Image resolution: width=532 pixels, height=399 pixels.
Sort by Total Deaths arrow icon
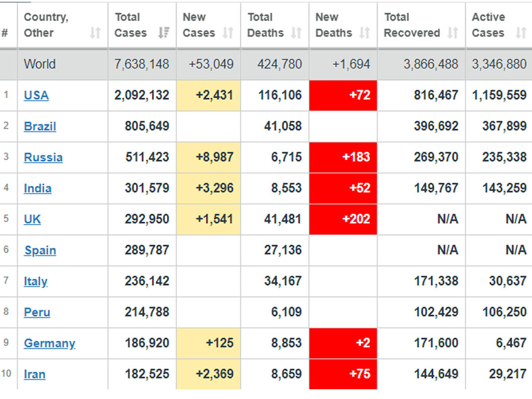pyautogui.click(x=296, y=33)
